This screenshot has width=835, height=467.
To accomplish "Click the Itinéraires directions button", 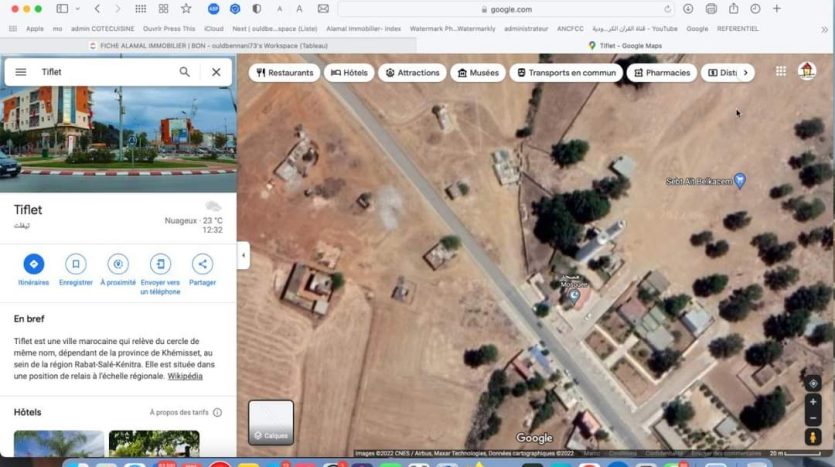I will tap(33, 264).
